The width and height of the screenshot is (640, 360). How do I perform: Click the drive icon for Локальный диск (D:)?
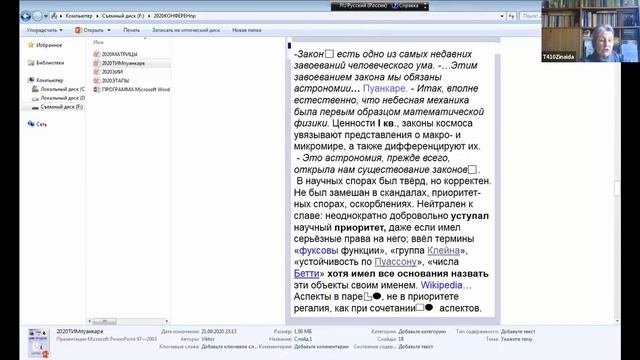pos(35,98)
